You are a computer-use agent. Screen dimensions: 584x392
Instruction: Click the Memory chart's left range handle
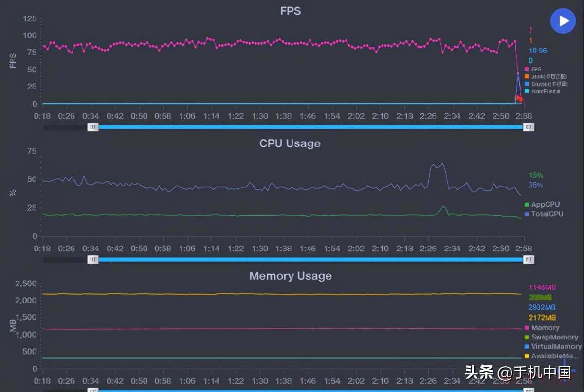[x=93, y=390]
